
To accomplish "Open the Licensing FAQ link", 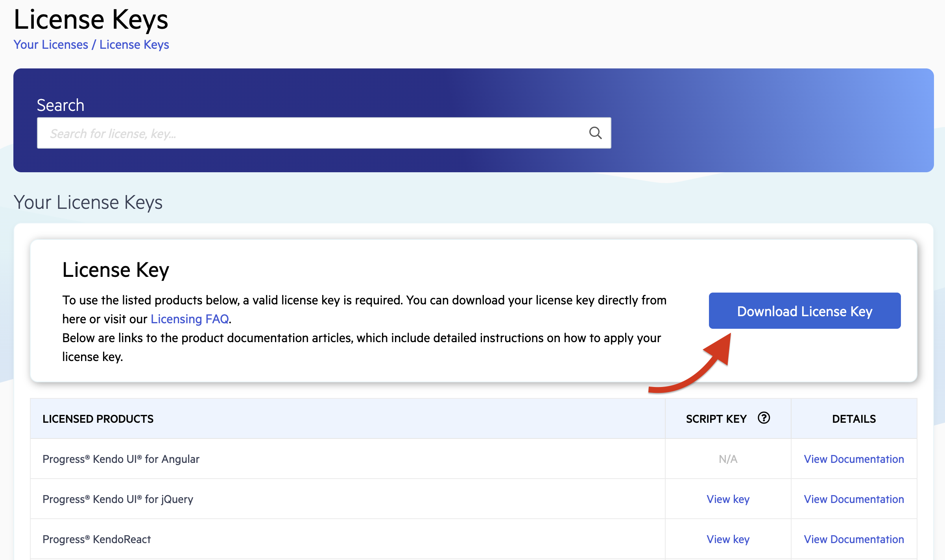I will coord(189,319).
